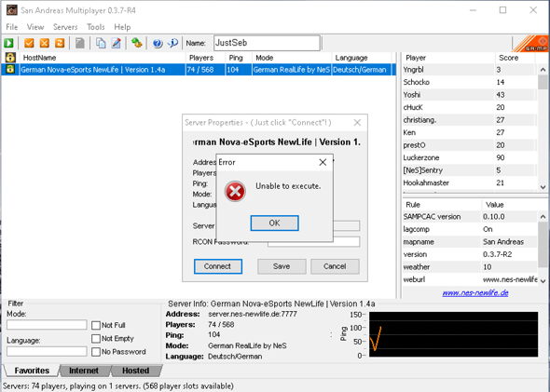Click the lagcomp rule row

[x=470, y=229]
